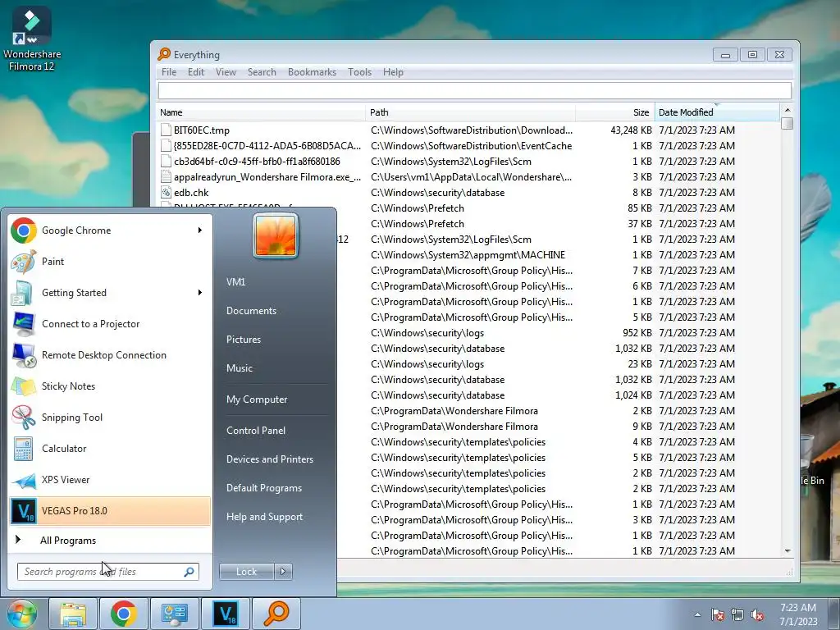This screenshot has height=630, width=840.
Task: Sort by Date Modified column header
Action: 717,112
